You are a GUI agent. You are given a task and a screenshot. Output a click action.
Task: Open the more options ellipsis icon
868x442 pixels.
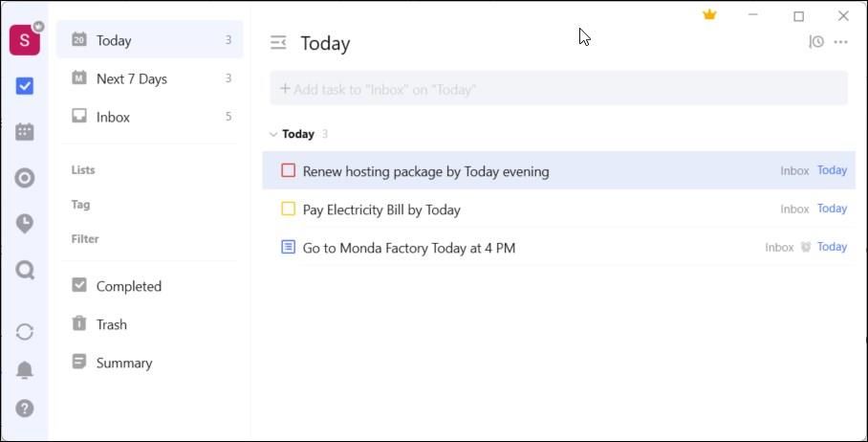pos(841,42)
